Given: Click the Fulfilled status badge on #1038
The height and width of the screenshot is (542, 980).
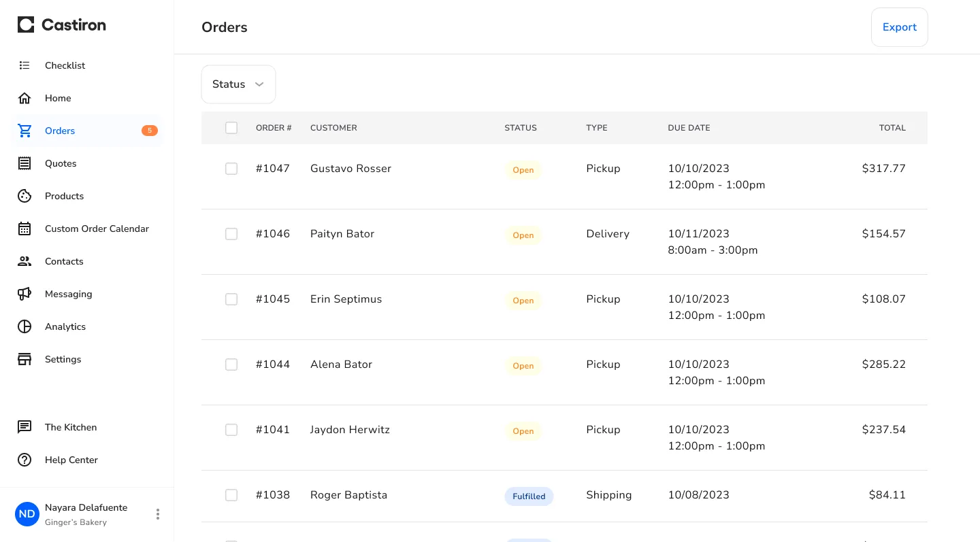Looking at the screenshot, I should point(529,496).
